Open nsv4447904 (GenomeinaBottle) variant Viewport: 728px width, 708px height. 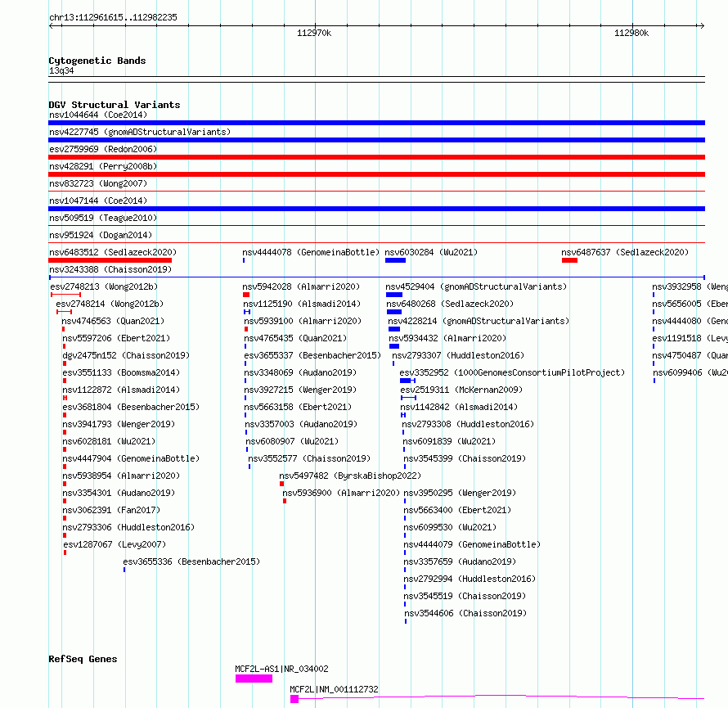(x=131, y=458)
